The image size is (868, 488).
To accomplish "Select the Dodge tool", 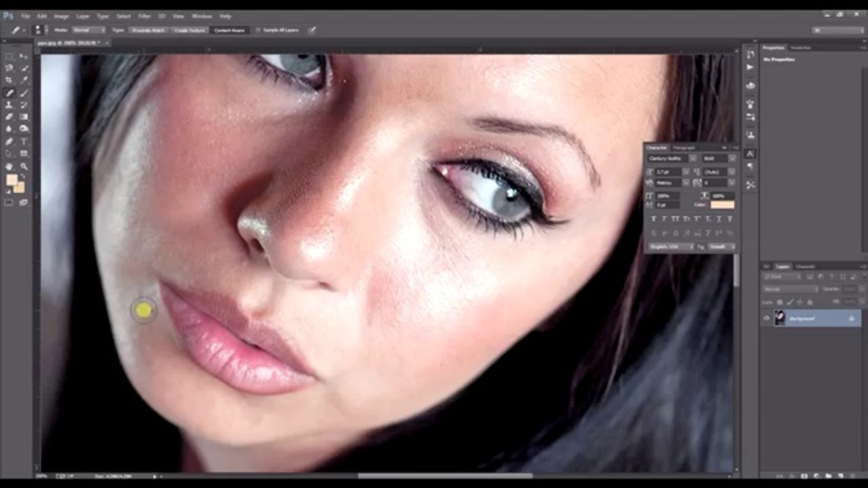I will (x=24, y=129).
